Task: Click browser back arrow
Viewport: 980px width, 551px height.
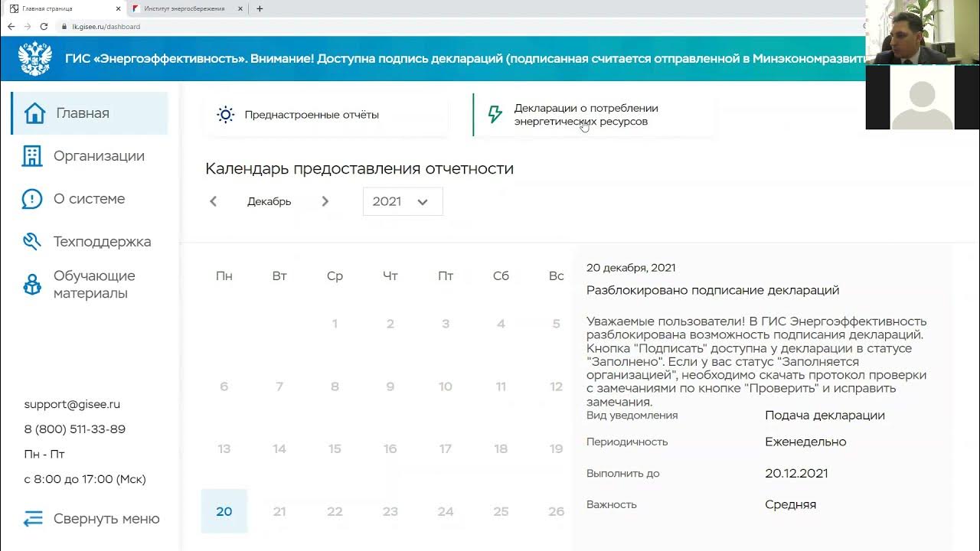Action: click(11, 26)
